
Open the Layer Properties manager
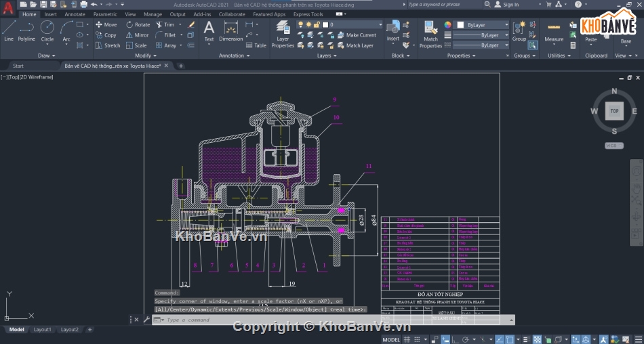click(283, 34)
